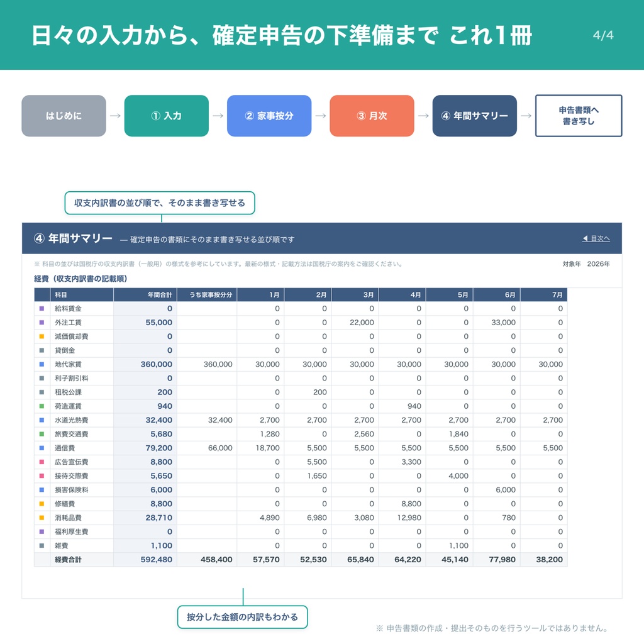Screen dimensions: 644x644
Task: Click the 4/4 page indicator
Action: pos(603,35)
